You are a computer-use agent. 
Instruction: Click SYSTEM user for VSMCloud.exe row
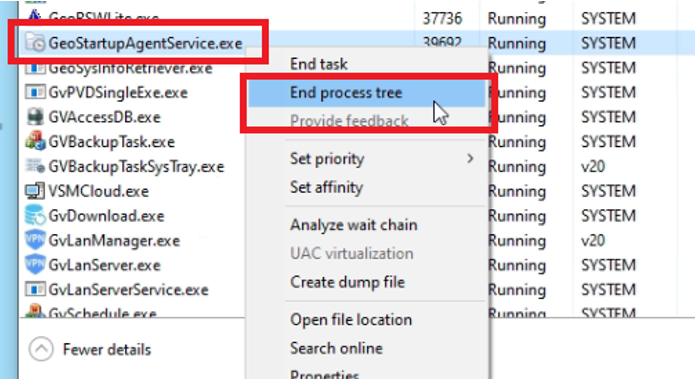tap(608, 191)
